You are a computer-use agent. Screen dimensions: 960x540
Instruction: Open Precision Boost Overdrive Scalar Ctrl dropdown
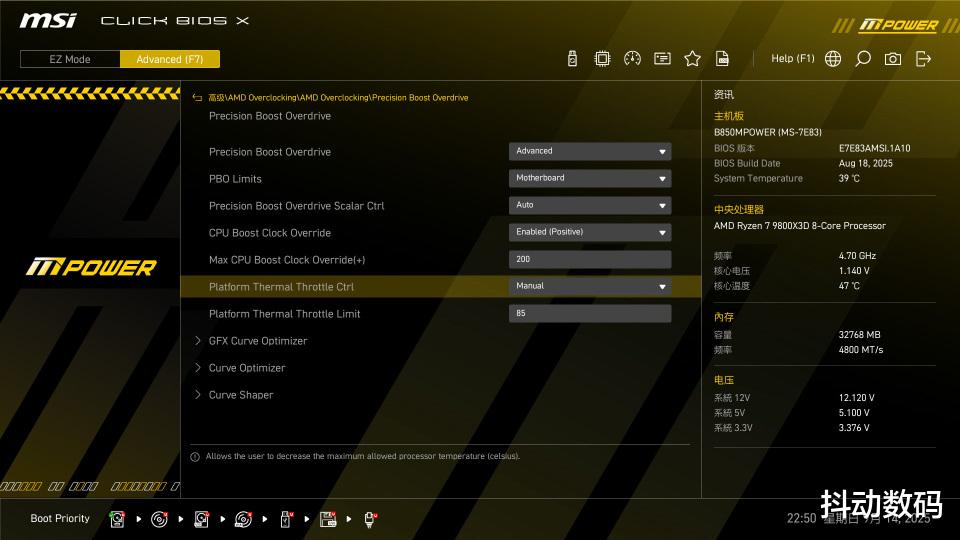590,205
